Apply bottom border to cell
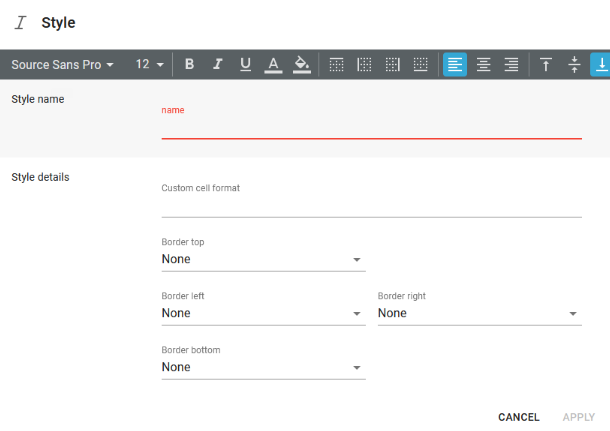 421,64
